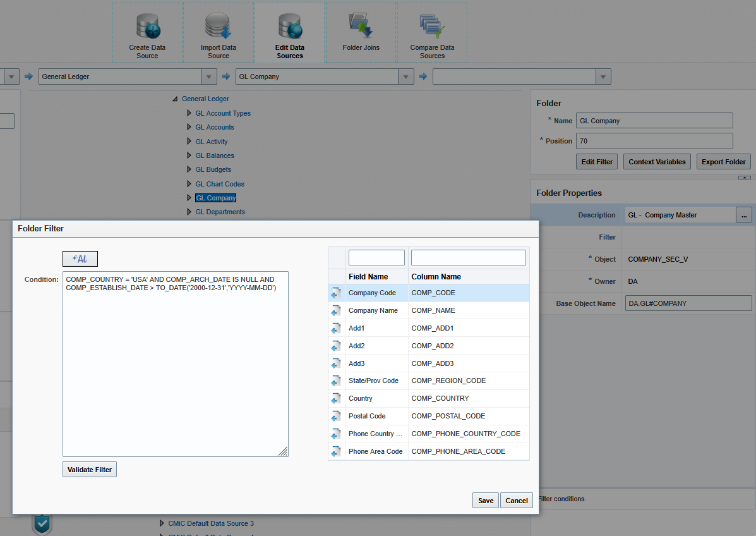
Task: Expand the GL Account Types node
Action: (x=189, y=113)
